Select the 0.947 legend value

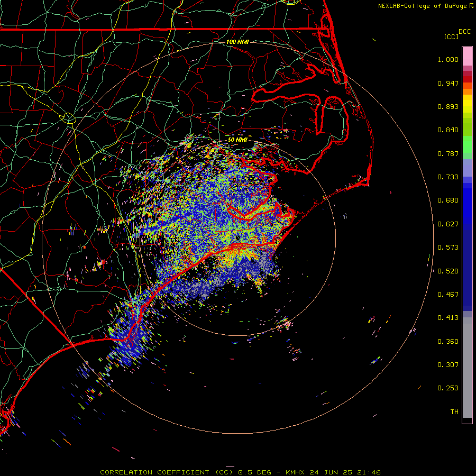tap(448, 83)
